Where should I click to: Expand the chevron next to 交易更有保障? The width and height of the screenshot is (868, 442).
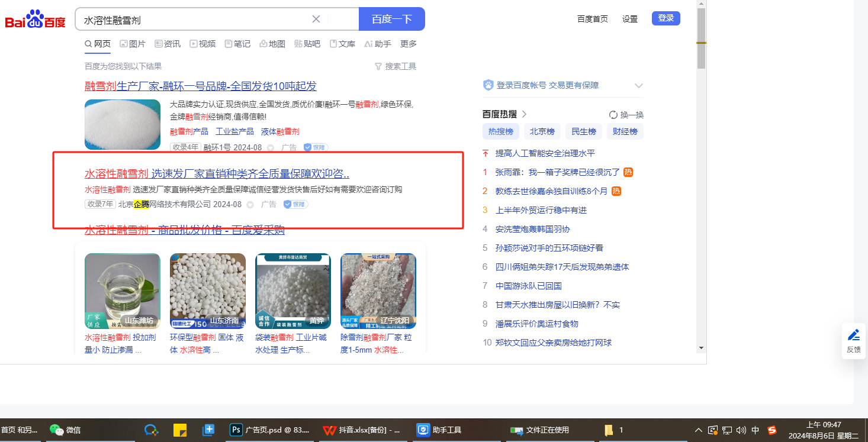click(638, 86)
